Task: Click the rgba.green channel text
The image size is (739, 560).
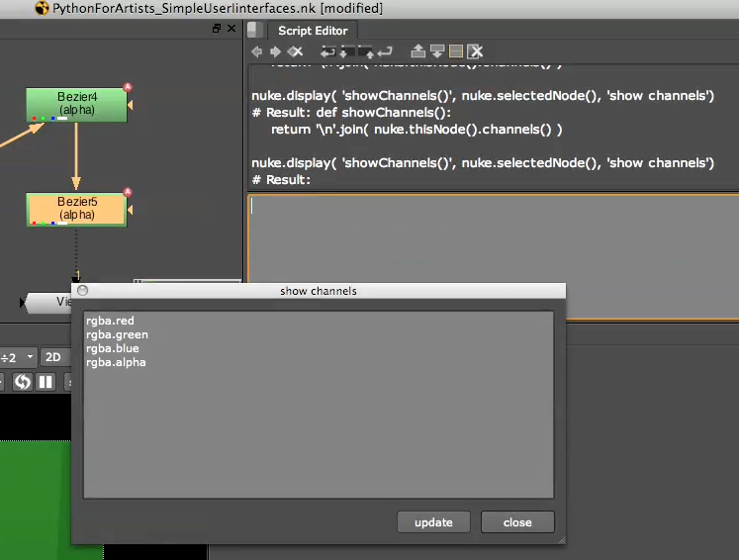Action: pyautogui.click(x=117, y=335)
